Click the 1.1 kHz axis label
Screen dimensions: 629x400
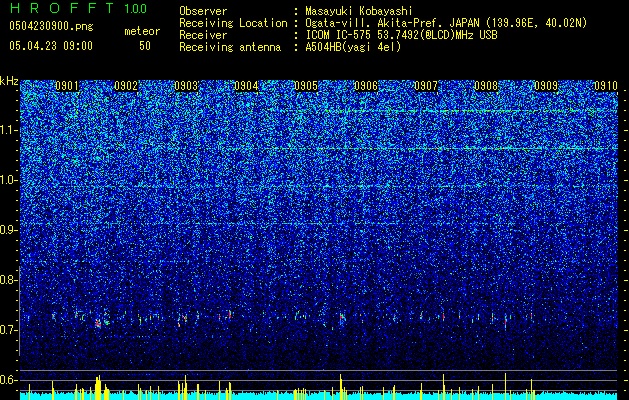[x=8, y=130]
